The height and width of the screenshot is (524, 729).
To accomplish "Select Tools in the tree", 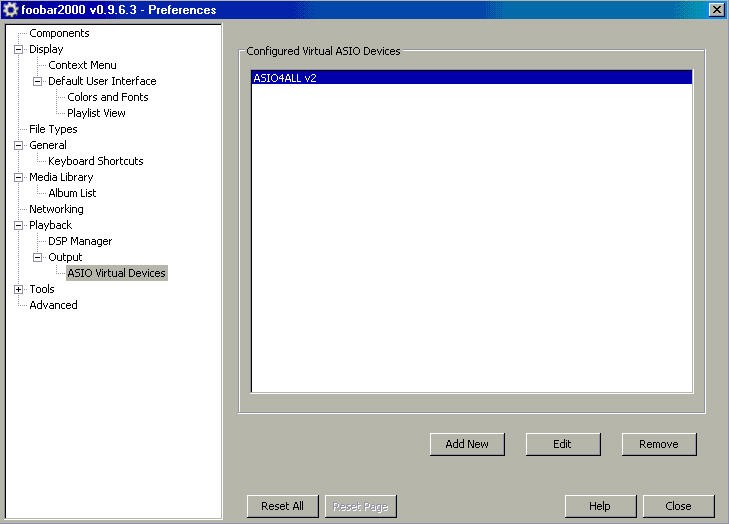I will click(x=42, y=290).
